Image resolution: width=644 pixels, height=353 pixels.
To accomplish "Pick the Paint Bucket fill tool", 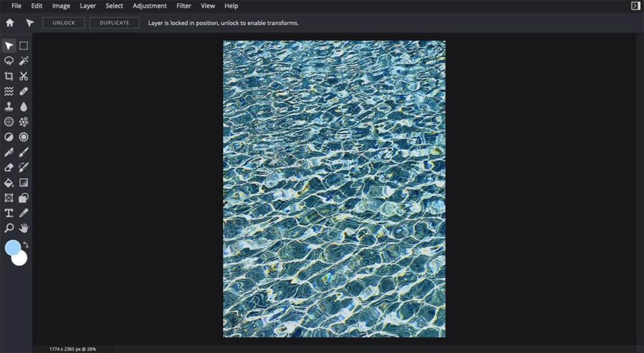I will (9, 182).
